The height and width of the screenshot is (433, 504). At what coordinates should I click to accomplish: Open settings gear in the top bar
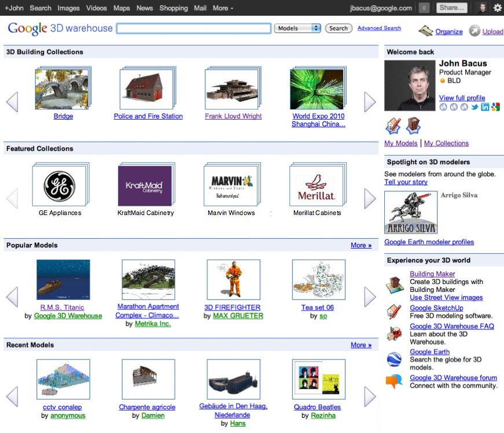pyautogui.click(x=497, y=8)
